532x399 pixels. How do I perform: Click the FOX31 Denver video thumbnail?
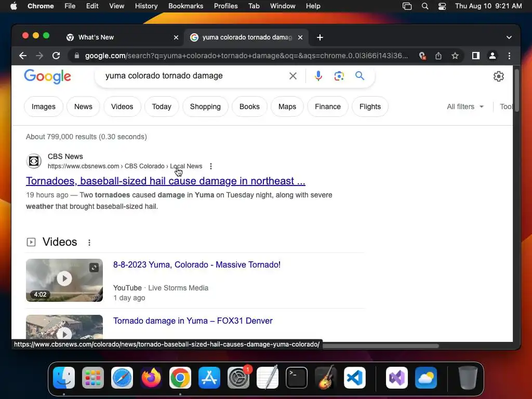point(64,327)
